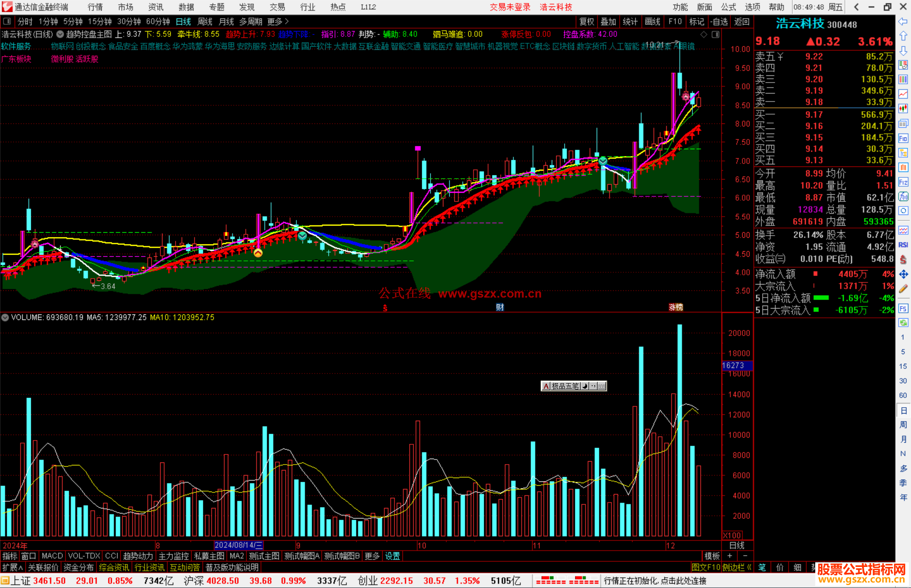
Task: Toggle the round icon before VOLUME label
Action: click(5, 317)
